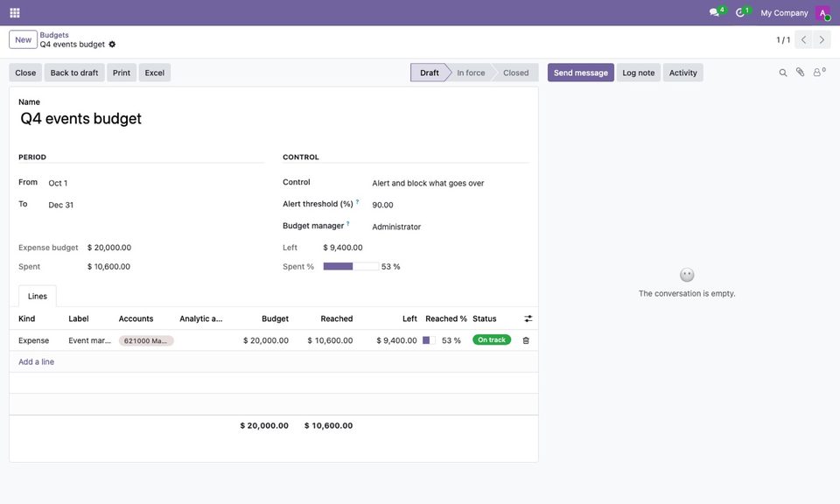Set budget back to draft
This screenshot has height=504, width=840.
click(x=73, y=73)
